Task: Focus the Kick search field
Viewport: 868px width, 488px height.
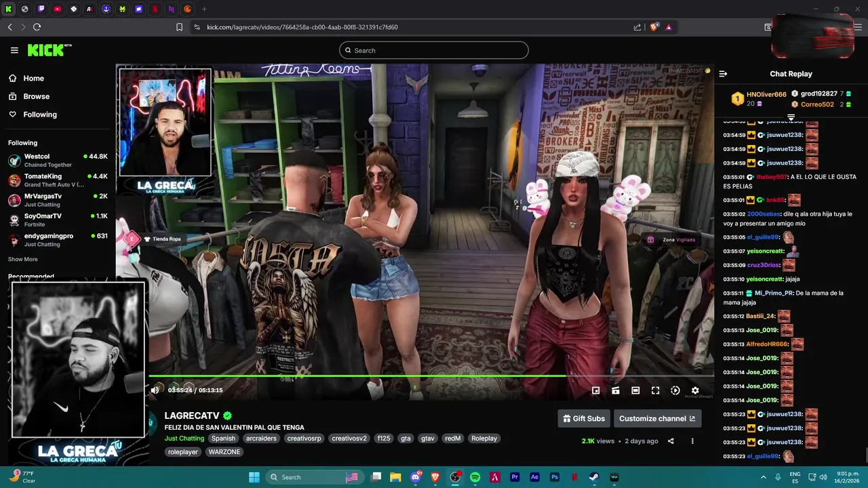Action: click(433, 50)
